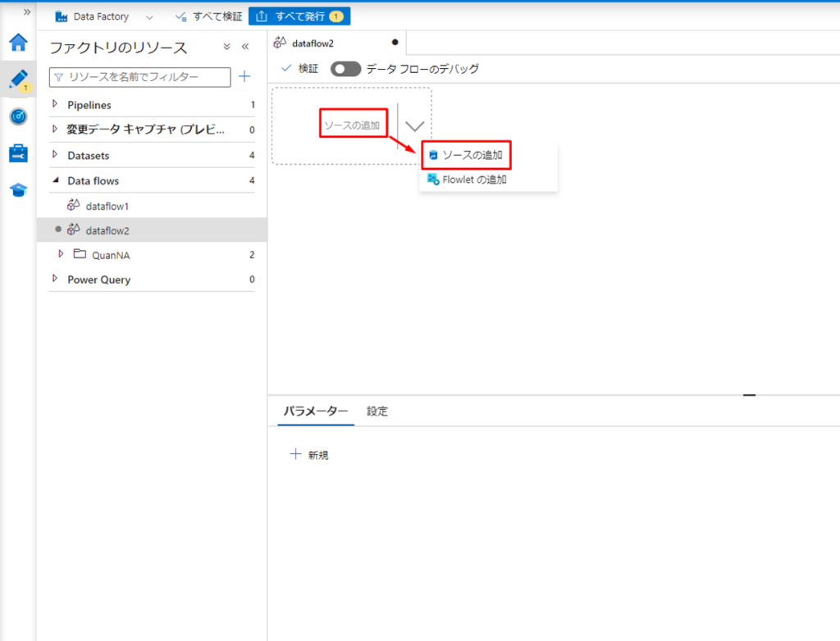Click the Data Factory icon in top bar
The width and height of the screenshot is (840, 641).
(61, 16)
